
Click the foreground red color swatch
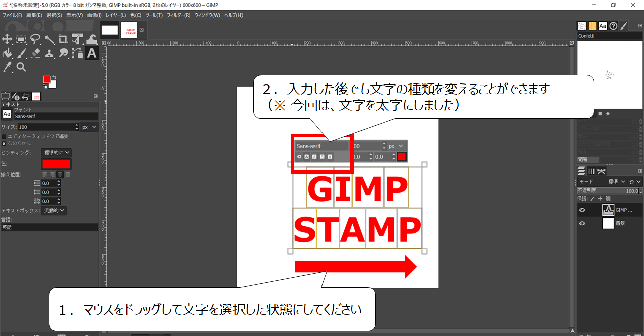pos(47,79)
